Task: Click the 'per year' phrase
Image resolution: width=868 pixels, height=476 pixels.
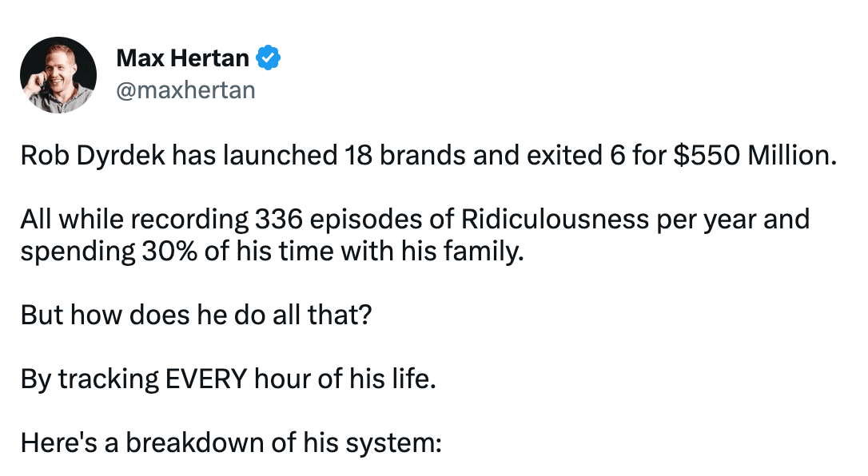Action: [x=706, y=220]
